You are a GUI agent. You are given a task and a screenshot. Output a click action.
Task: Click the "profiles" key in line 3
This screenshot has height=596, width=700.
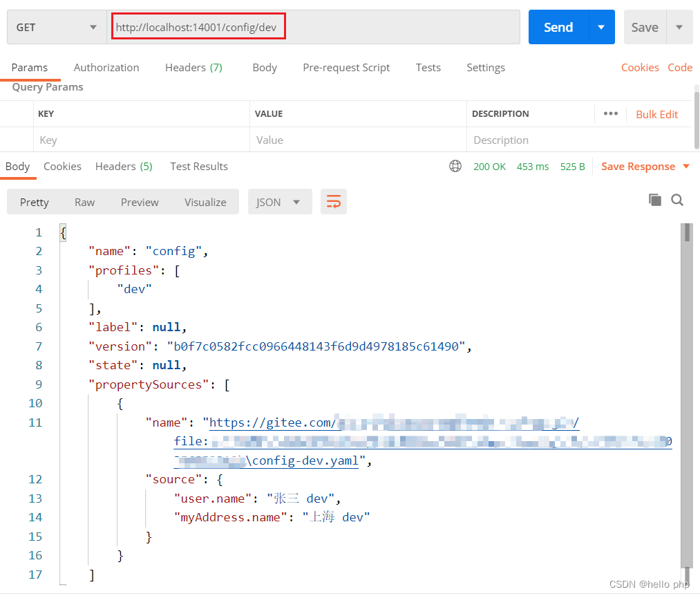coord(124,270)
